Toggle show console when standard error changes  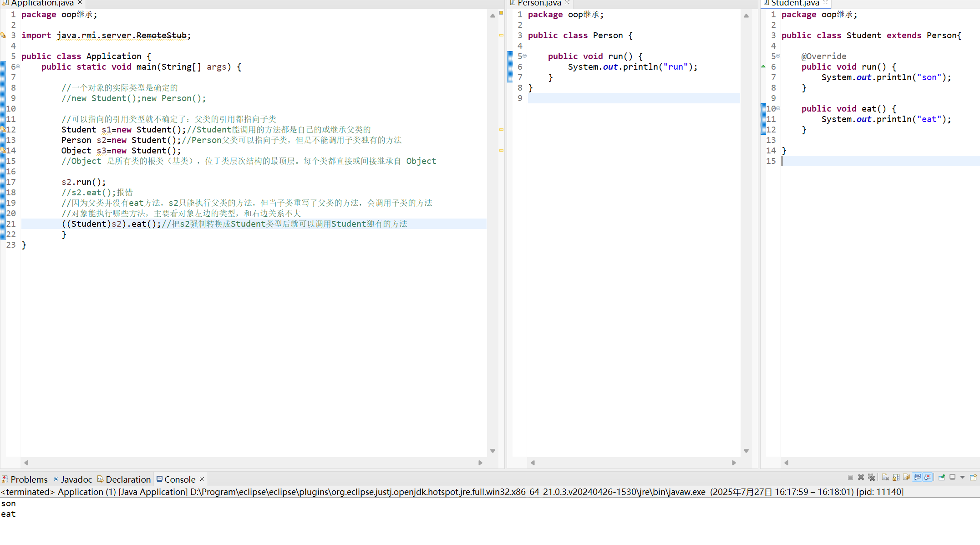click(x=928, y=477)
